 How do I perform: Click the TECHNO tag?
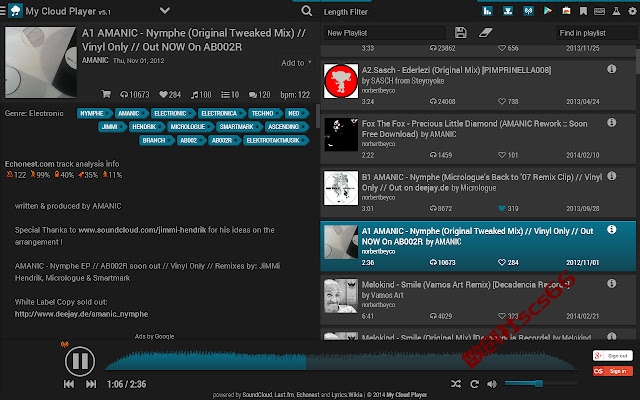point(265,113)
